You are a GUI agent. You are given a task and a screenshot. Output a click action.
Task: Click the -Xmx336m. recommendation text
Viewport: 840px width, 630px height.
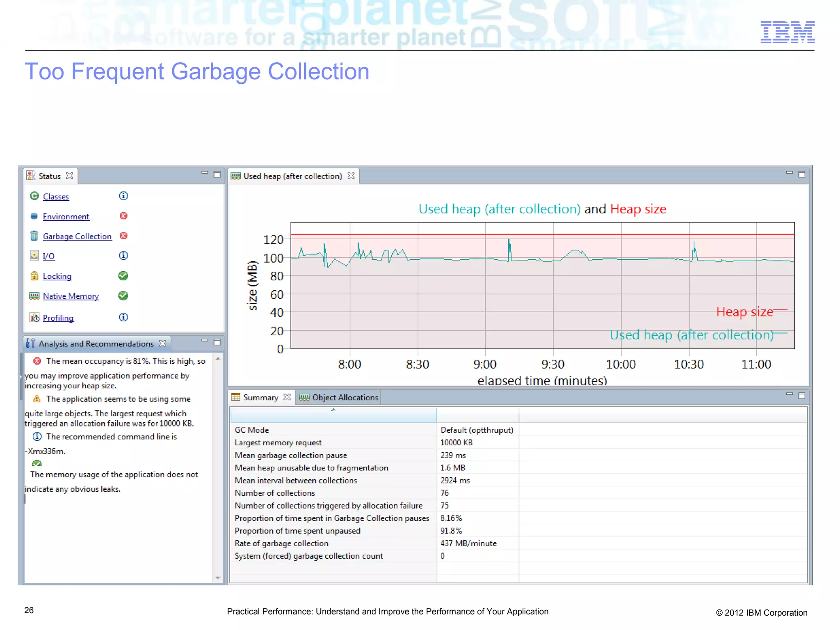pos(45,451)
